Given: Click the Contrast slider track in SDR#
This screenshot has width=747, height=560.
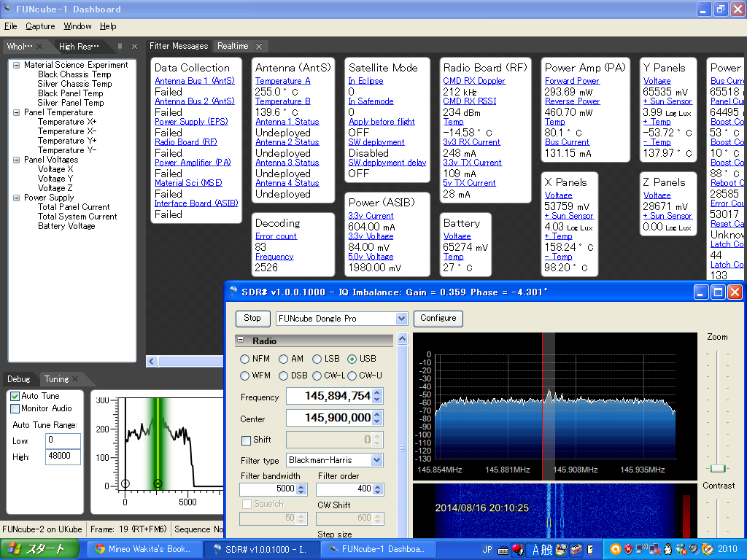Looking at the screenshot, I should point(718,517).
